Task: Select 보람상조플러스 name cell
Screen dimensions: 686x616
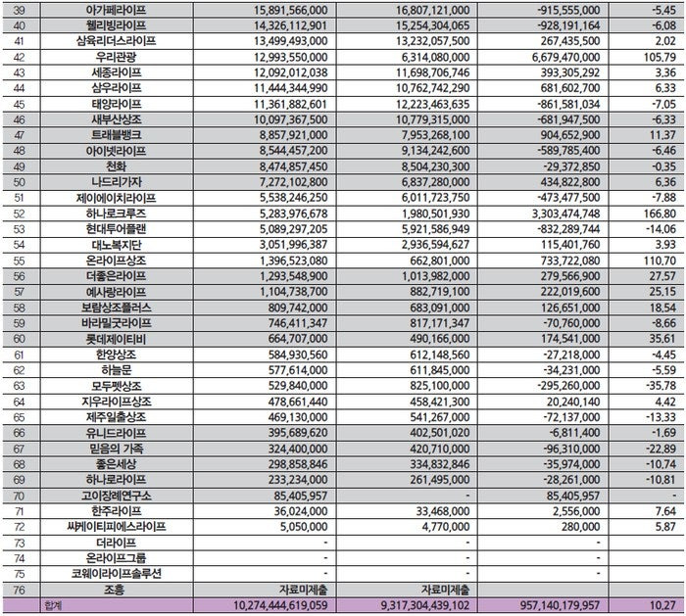Action: click(116, 308)
